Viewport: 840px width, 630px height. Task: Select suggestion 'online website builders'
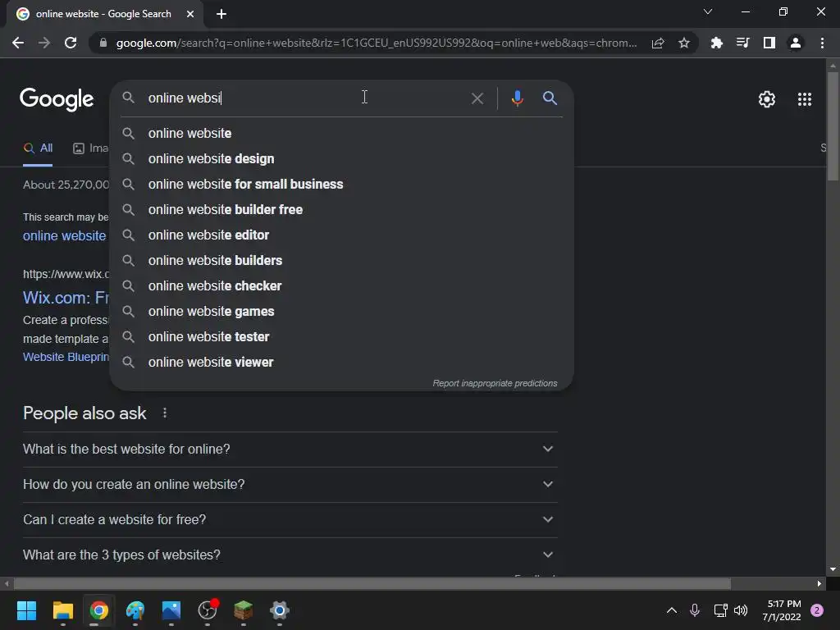[342, 260]
